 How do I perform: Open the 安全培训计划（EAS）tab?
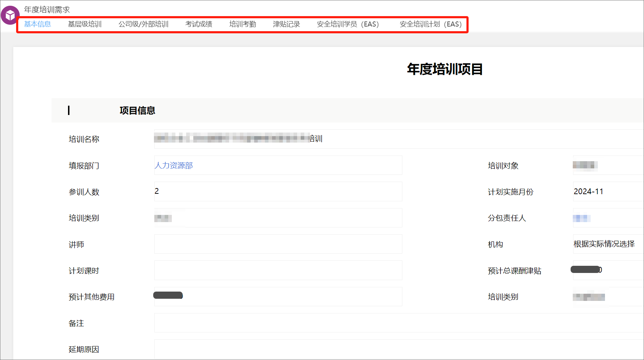(431, 24)
